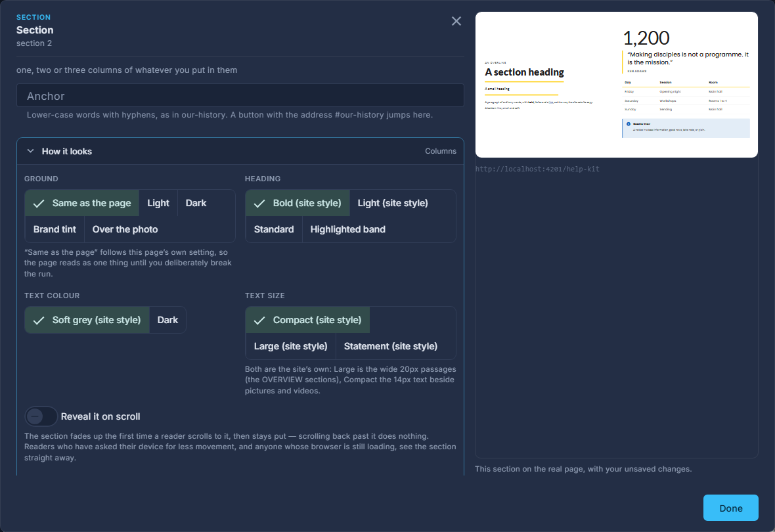
Task: Click the Columns label in the How it looks header
Action: coord(441,151)
